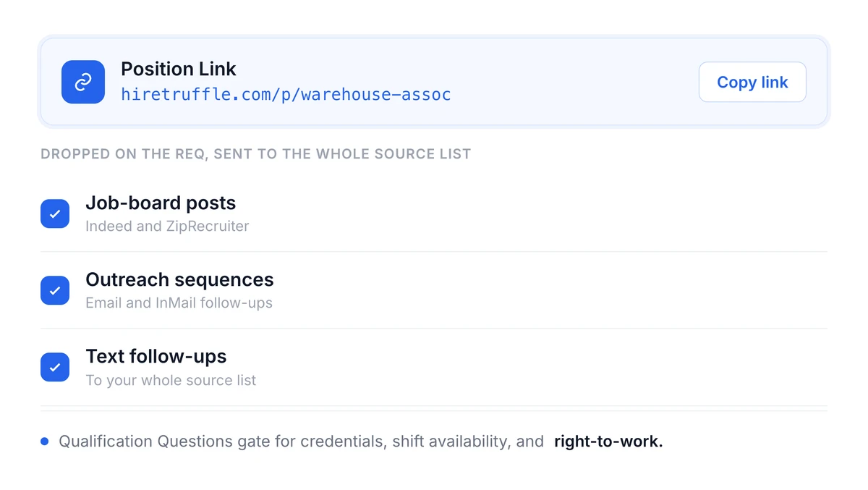Copy the position link
The image size is (868, 490).
[752, 82]
